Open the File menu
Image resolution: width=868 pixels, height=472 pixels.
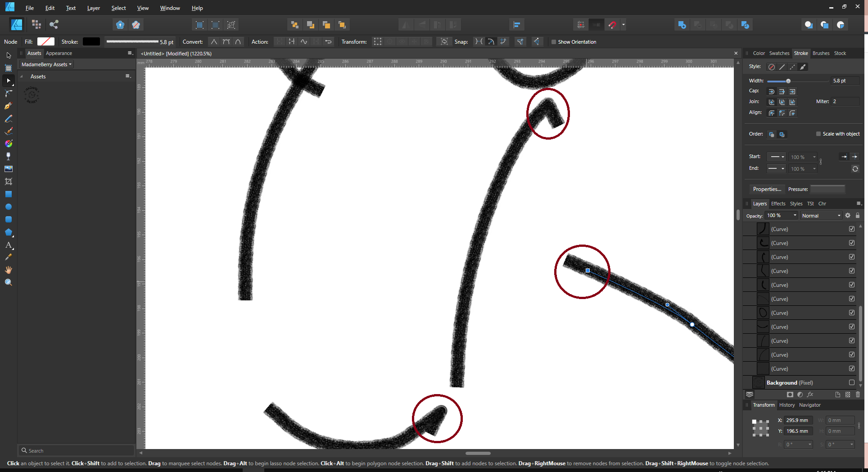click(30, 8)
